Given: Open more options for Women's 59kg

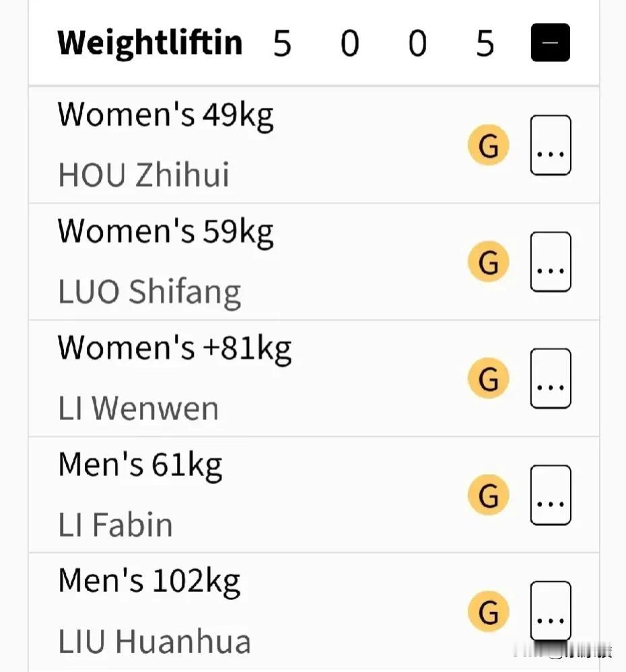Looking at the screenshot, I should coord(551,261).
